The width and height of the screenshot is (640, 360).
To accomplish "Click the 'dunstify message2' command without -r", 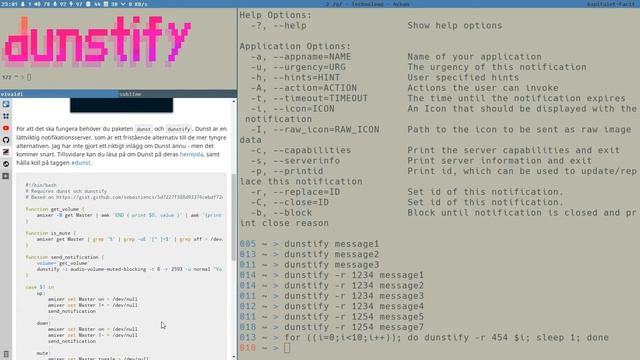I will [332, 254].
